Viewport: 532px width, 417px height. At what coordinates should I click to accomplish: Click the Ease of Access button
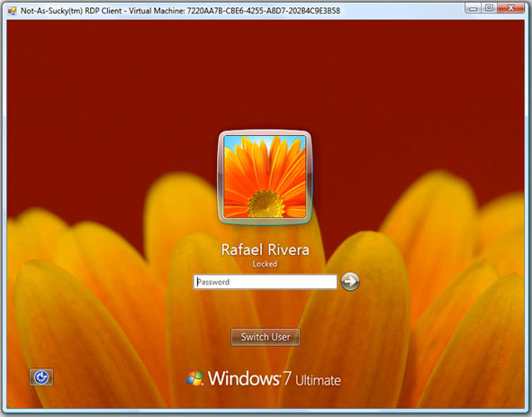coord(41,377)
